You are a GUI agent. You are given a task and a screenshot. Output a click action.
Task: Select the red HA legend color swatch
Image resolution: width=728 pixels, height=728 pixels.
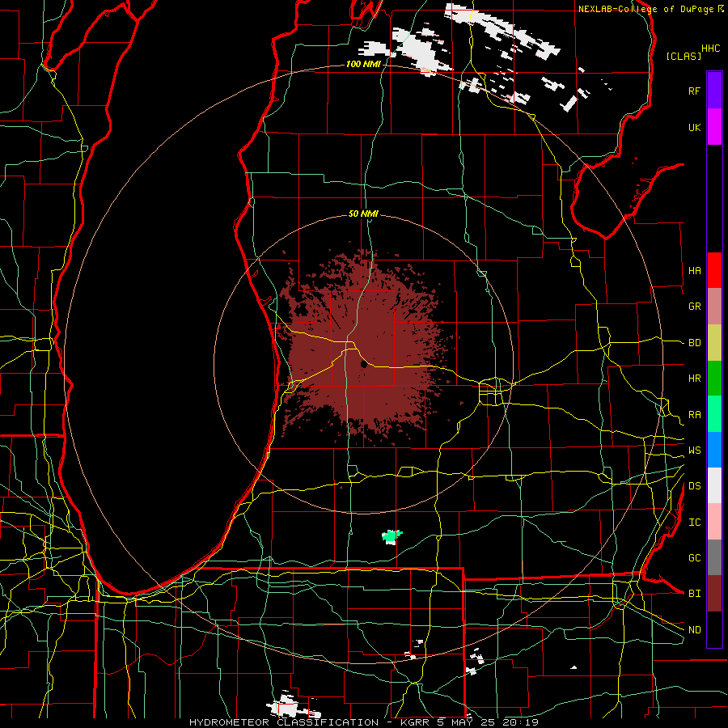[x=714, y=270]
